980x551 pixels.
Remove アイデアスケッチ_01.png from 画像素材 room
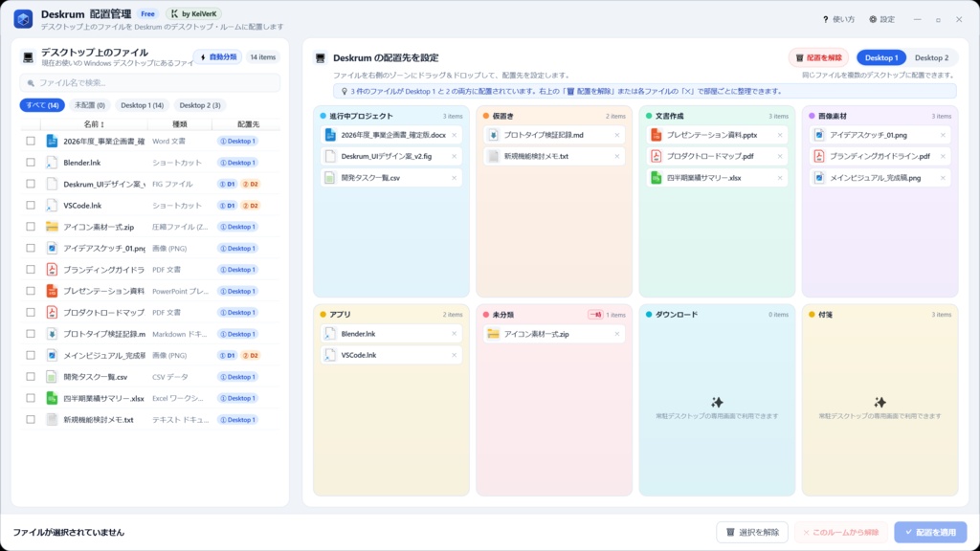click(943, 135)
